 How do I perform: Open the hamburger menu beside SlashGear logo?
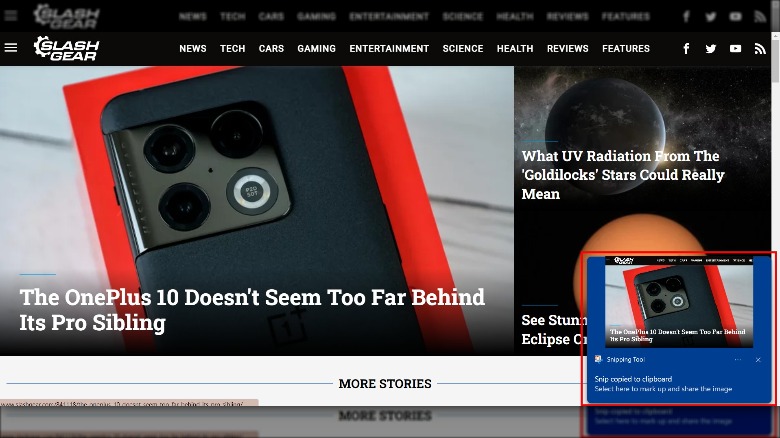[11, 48]
